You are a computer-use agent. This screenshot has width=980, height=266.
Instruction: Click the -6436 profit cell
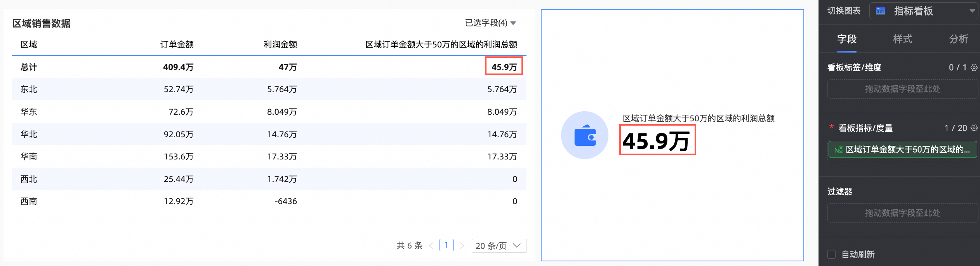coord(286,201)
